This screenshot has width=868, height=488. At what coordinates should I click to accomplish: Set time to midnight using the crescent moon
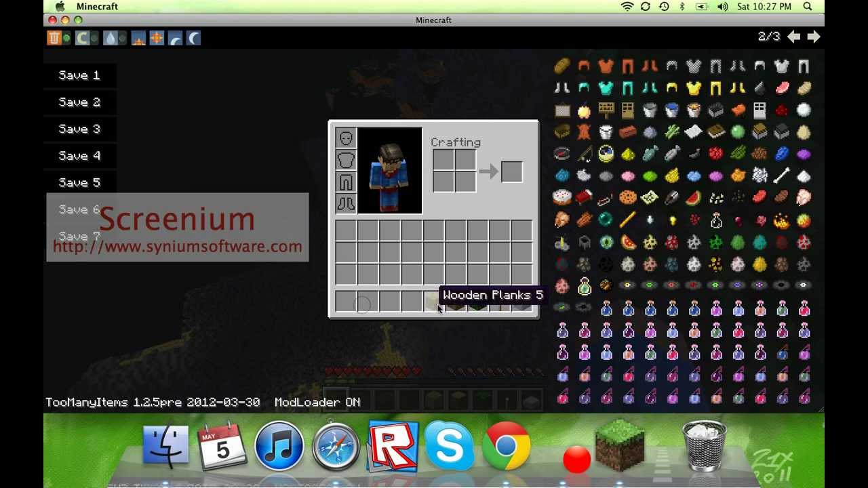click(x=193, y=38)
